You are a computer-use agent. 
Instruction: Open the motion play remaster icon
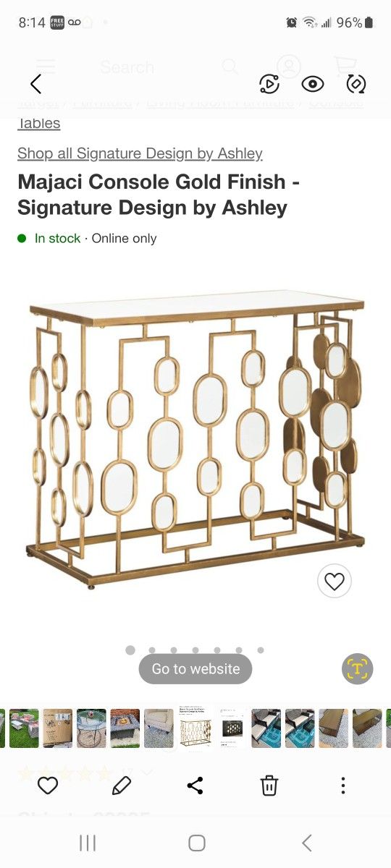tap(269, 84)
